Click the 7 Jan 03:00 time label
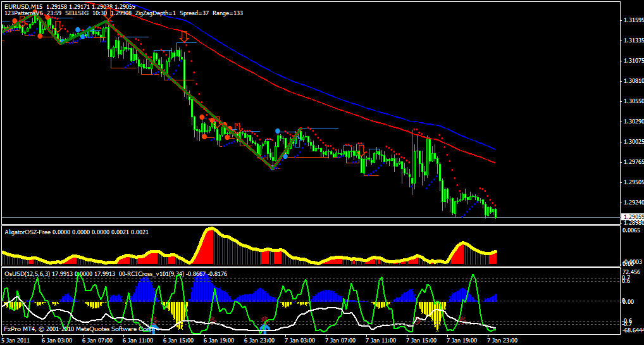Viewport: 644px width, 345px height. point(299,341)
